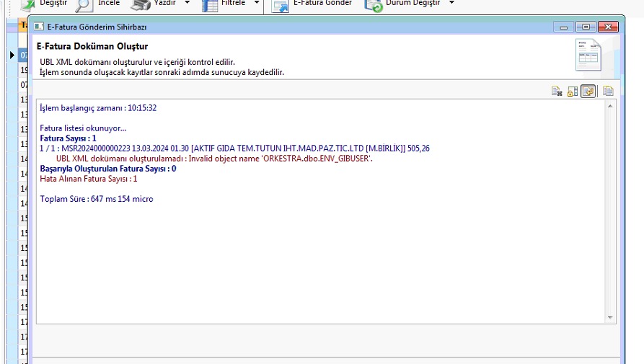Image resolution: width=644 pixels, height=364 pixels.
Task: Click the E-Fatura Gönder icon
Action: click(x=281, y=4)
